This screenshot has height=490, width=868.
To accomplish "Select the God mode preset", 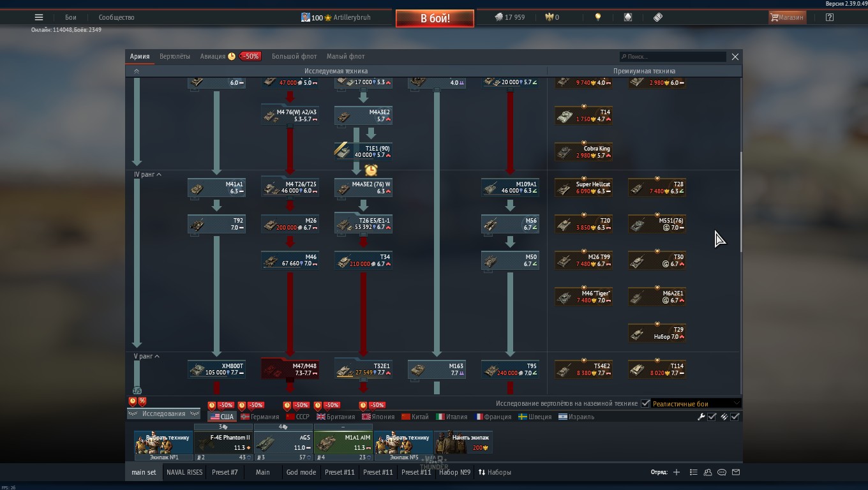I will [x=301, y=472].
